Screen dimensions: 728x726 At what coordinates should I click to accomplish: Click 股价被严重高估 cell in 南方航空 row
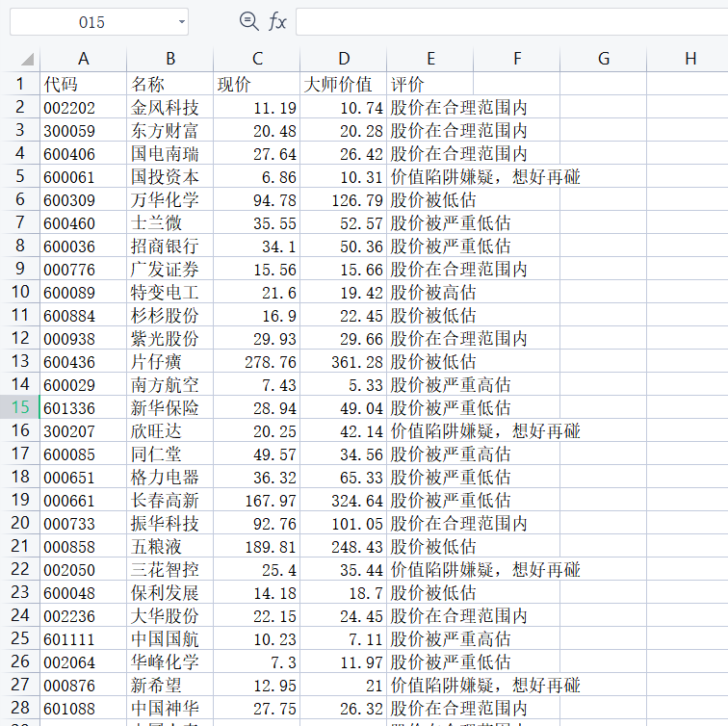coord(450,384)
